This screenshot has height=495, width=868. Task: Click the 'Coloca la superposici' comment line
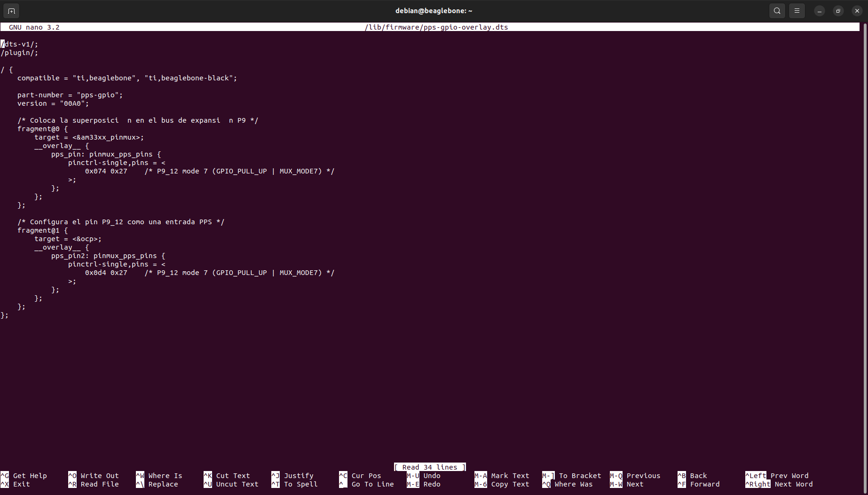[138, 120]
